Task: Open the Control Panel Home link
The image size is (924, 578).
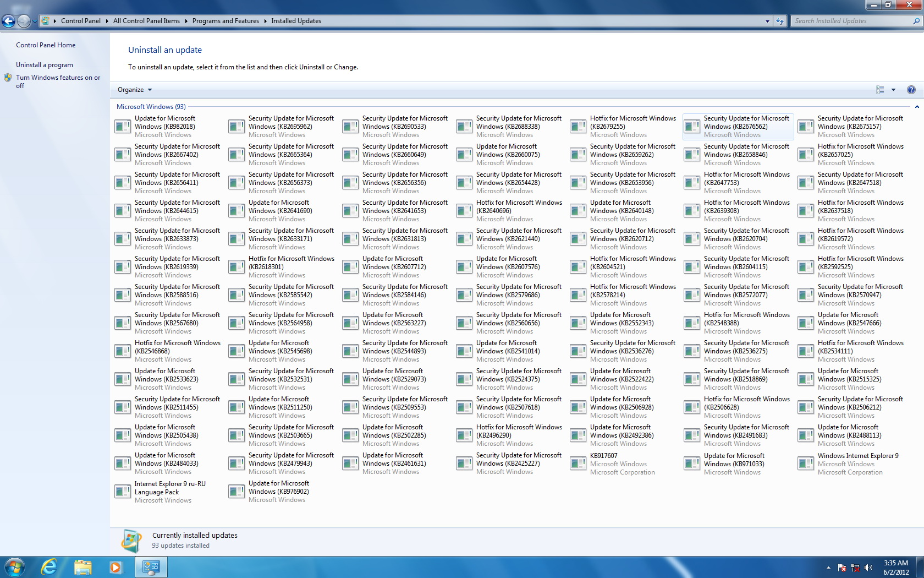Action: coord(46,45)
